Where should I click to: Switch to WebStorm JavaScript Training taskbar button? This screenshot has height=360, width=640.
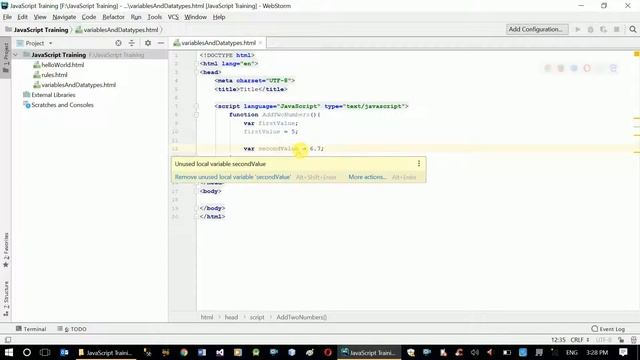coord(369,352)
